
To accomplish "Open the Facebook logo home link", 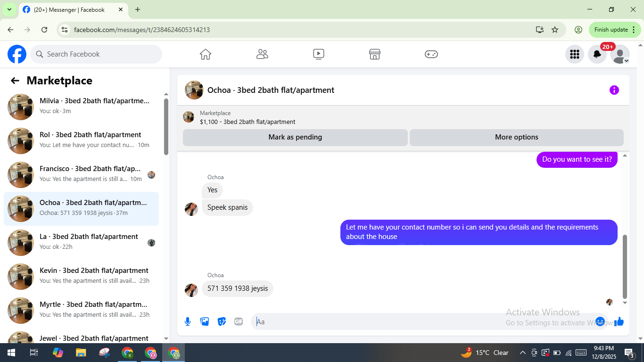I will (17, 54).
